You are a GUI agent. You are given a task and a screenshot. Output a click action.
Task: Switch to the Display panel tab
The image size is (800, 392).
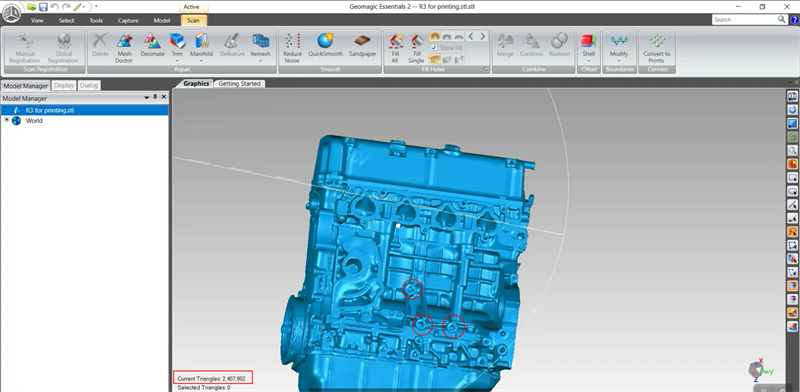(64, 85)
